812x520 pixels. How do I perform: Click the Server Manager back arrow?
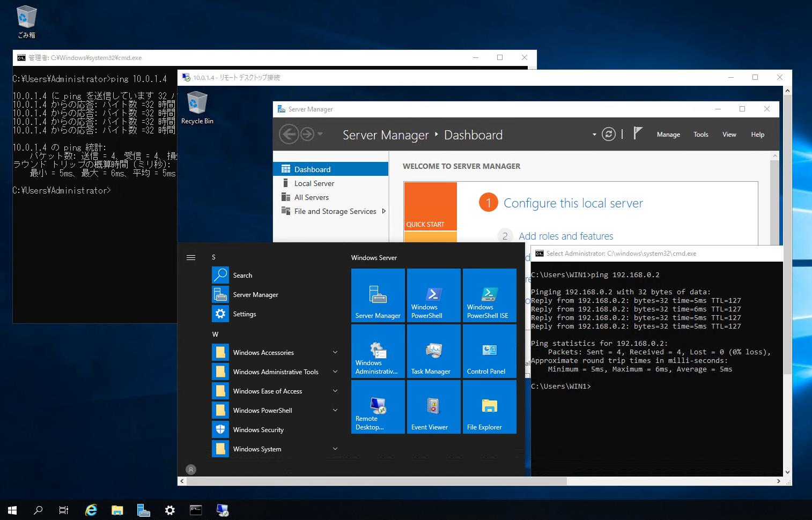tap(289, 134)
